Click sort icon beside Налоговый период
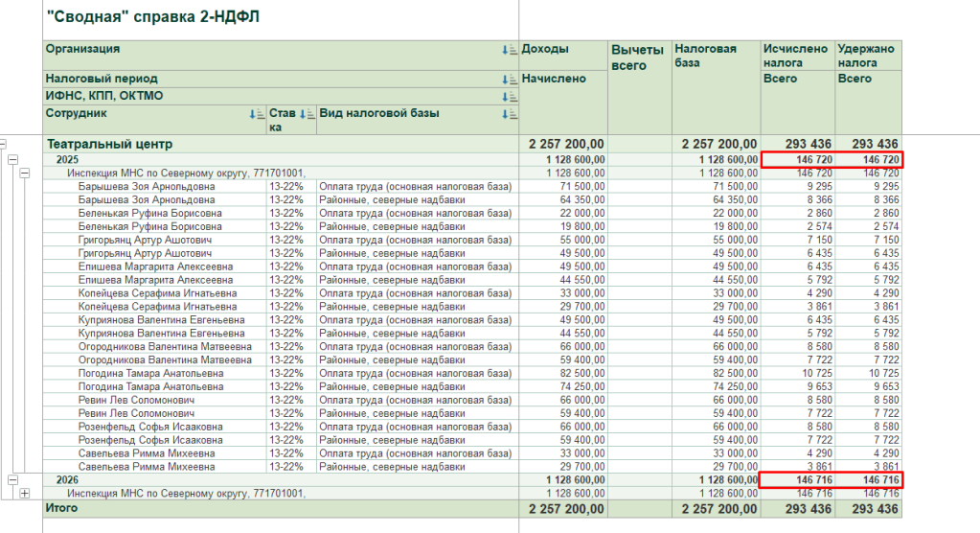The height and width of the screenshot is (533, 980). click(x=510, y=80)
